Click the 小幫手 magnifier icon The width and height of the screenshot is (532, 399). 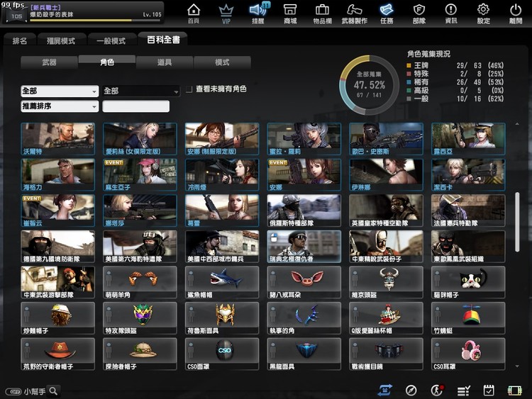53,391
